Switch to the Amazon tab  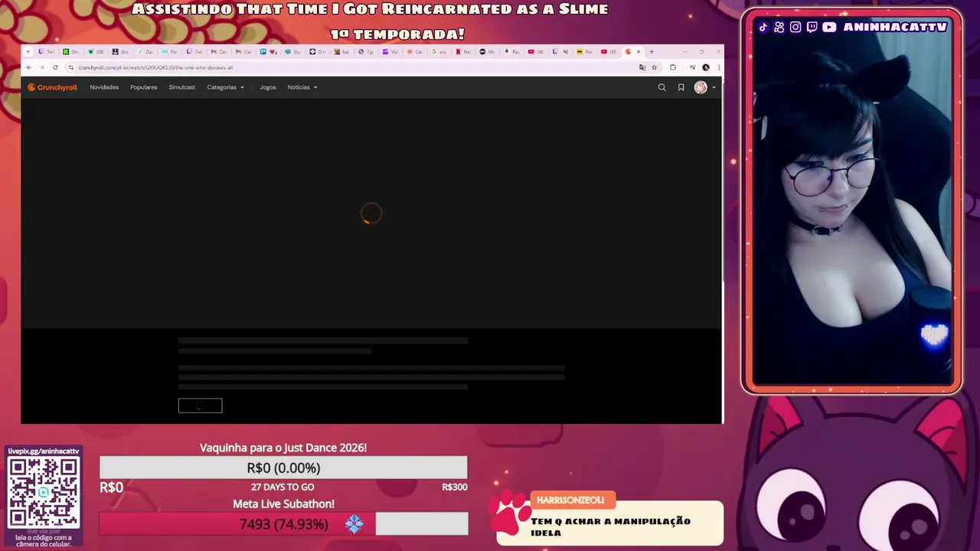point(512,52)
